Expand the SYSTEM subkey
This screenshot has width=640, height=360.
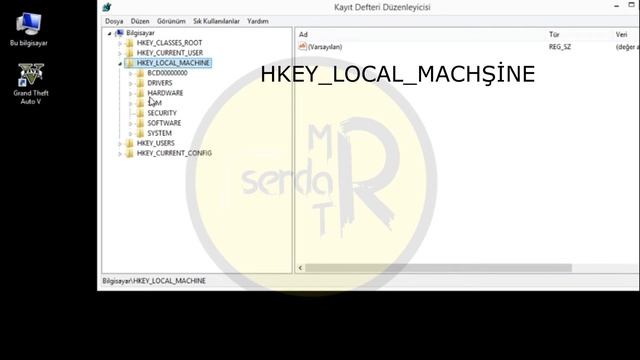click(131, 133)
